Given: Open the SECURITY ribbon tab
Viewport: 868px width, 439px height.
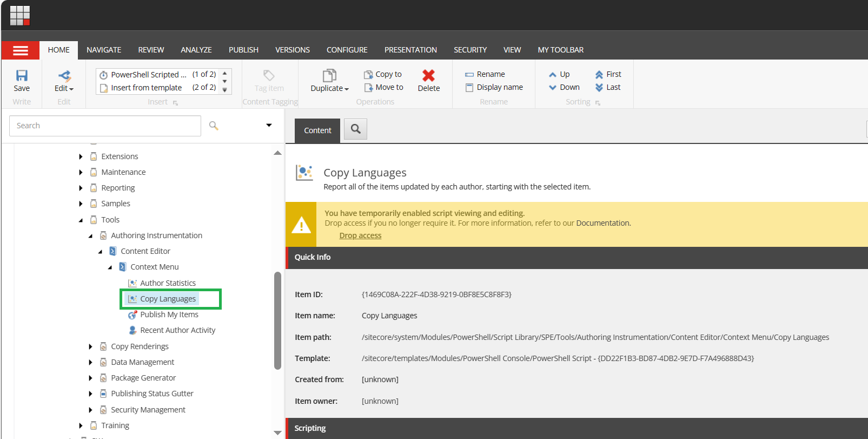Looking at the screenshot, I should (x=470, y=50).
